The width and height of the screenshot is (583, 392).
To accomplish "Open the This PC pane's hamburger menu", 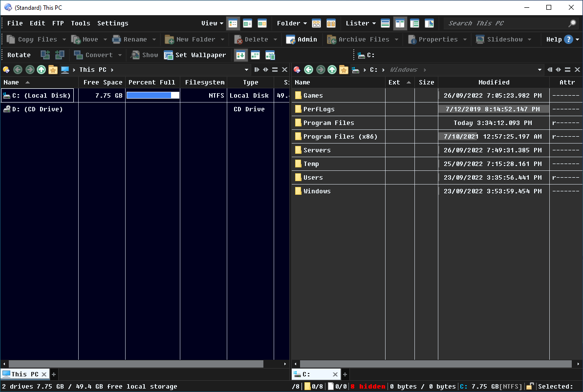I will coord(275,70).
